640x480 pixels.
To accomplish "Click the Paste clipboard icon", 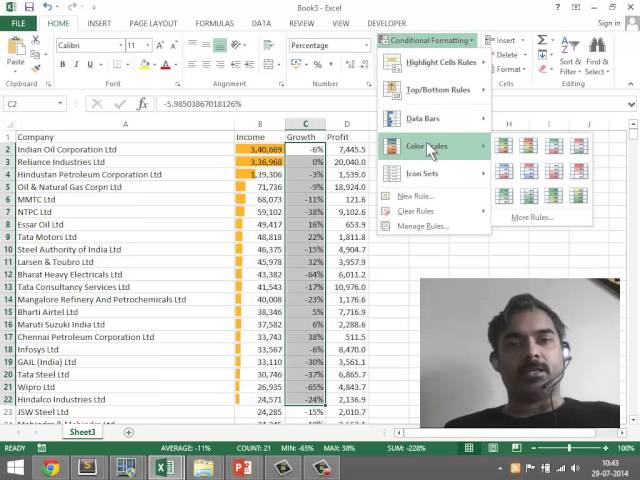I will (16, 46).
